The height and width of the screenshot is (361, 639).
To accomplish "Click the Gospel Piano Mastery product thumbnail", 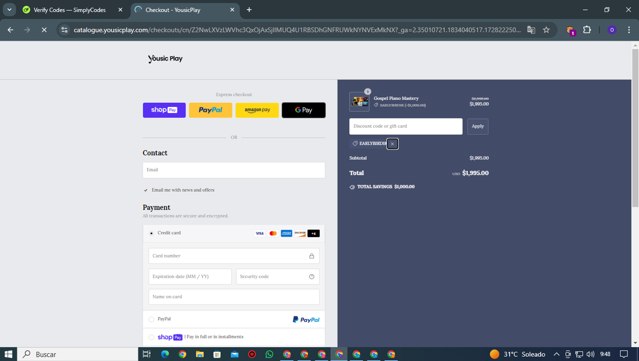I will pyautogui.click(x=359, y=101).
